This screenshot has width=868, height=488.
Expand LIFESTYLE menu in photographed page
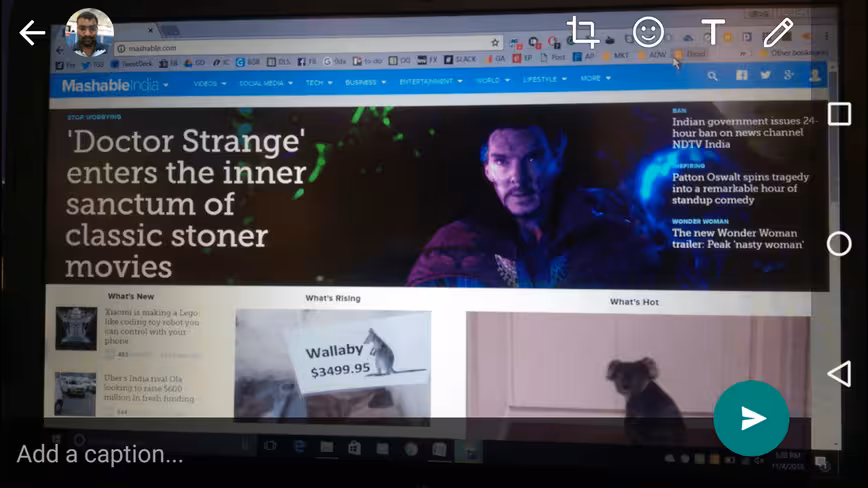pyautogui.click(x=545, y=79)
